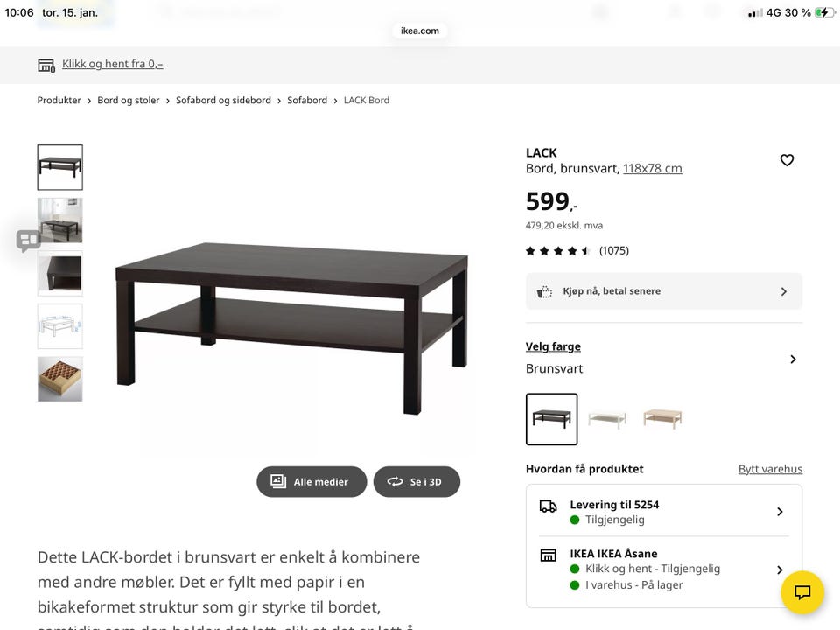Select the brunsvart color swatch
Image resolution: width=840 pixels, height=630 pixels.
coord(551,419)
